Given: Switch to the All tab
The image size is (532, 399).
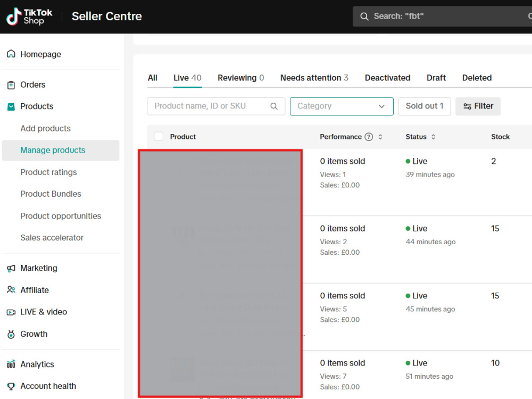Looking at the screenshot, I should [x=153, y=78].
